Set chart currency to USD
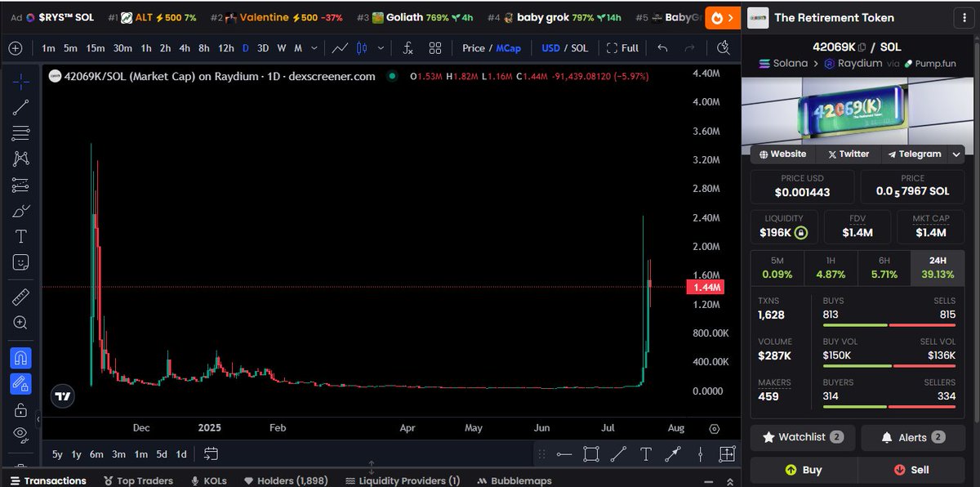This screenshot has width=980, height=487. [x=550, y=48]
